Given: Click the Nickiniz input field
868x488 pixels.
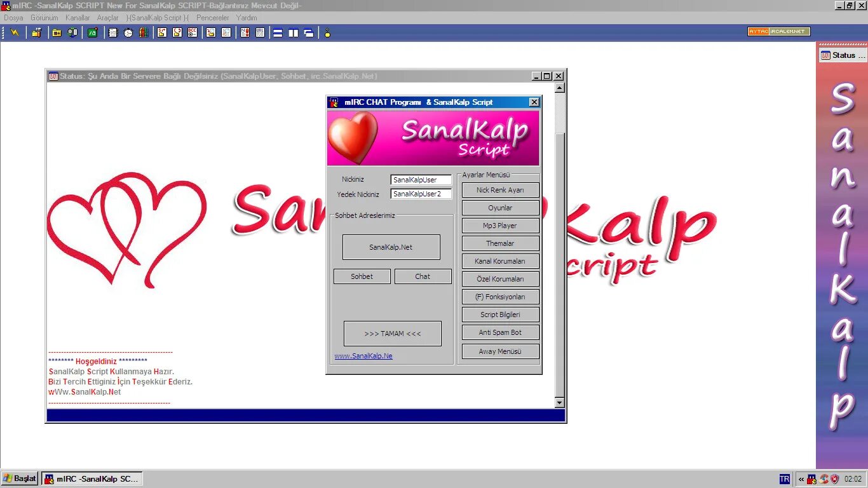Looking at the screenshot, I should (421, 180).
